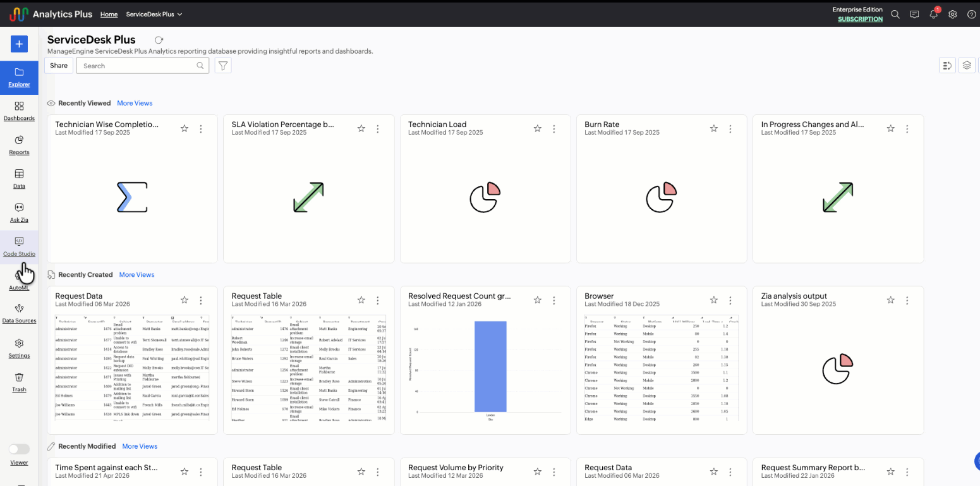Star the Browser table

pos(714,300)
